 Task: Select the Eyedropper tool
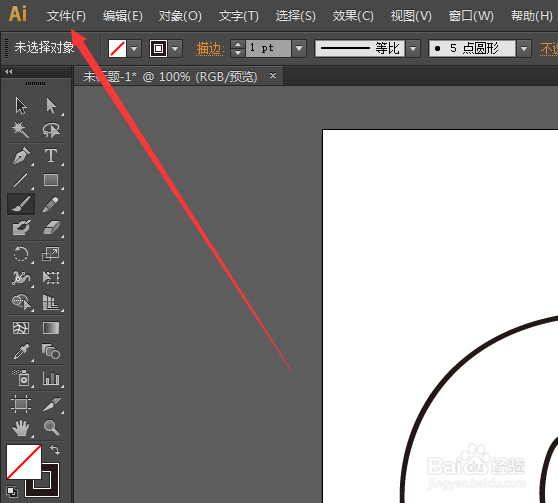tap(21, 352)
